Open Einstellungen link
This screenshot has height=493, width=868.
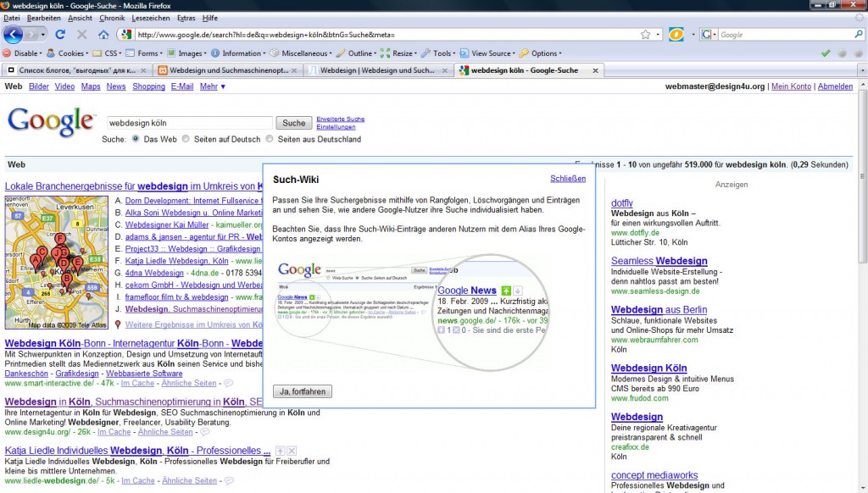coord(336,127)
